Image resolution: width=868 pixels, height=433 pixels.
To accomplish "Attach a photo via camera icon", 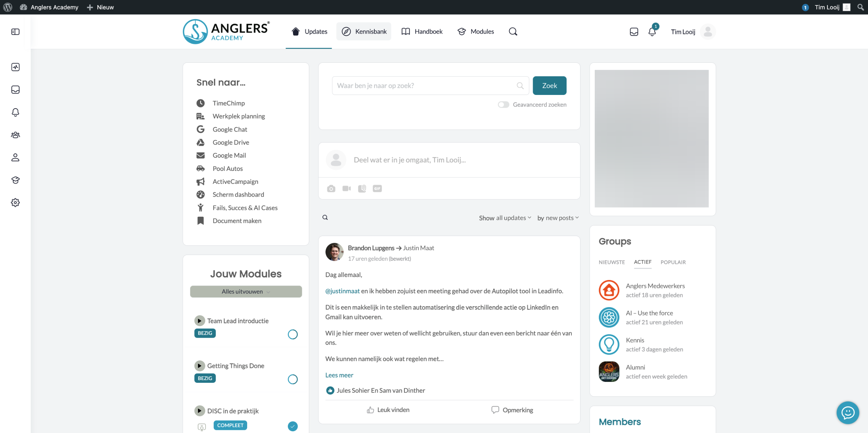I will 331,189.
